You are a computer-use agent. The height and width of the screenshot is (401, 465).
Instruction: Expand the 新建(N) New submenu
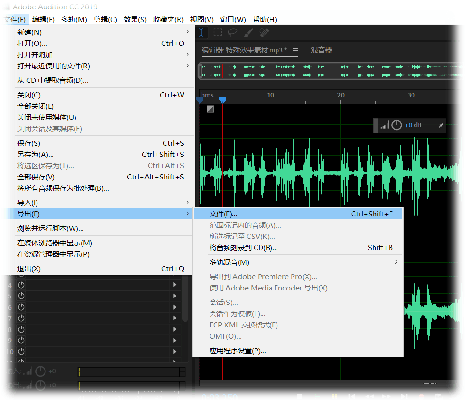point(103,32)
